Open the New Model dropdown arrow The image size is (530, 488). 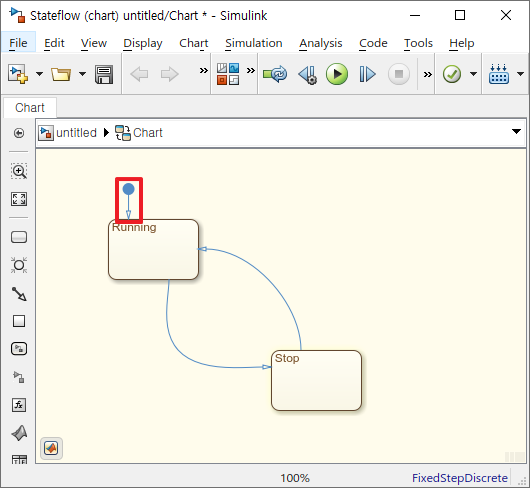coord(40,74)
